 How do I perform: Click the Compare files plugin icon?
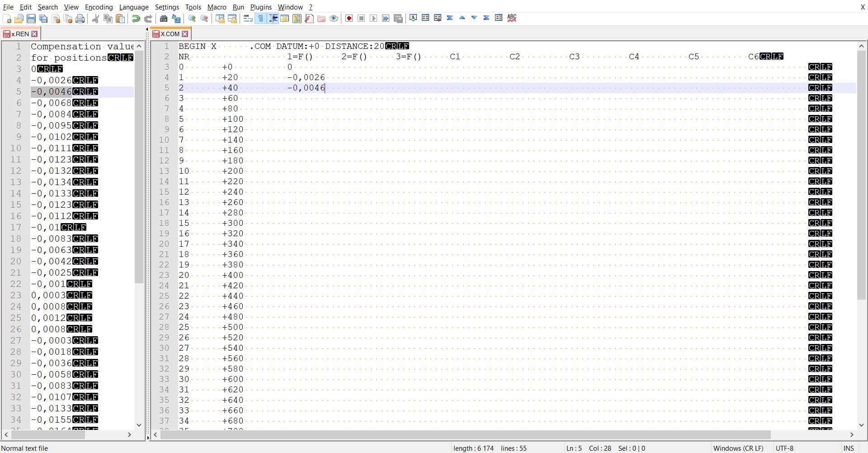pyautogui.click(x=425, y=18)
